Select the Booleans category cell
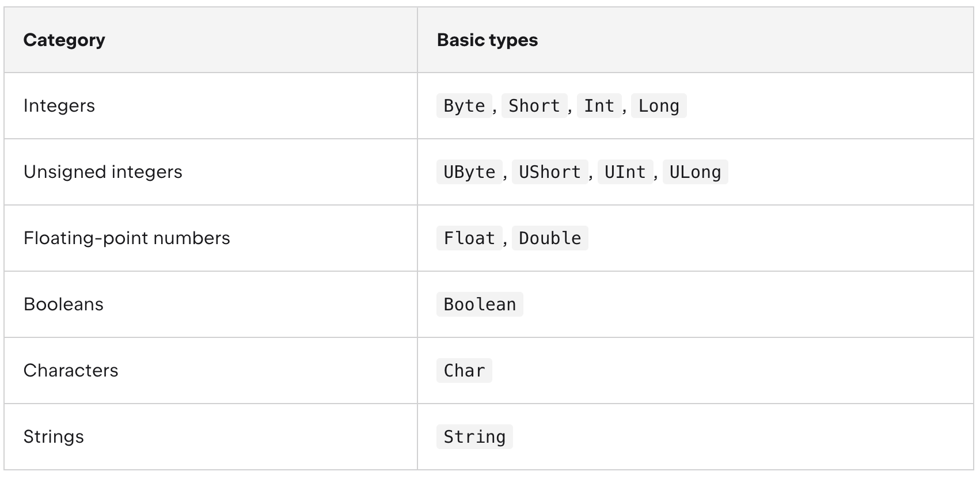 pyautogui.click(x=211, y=305)
